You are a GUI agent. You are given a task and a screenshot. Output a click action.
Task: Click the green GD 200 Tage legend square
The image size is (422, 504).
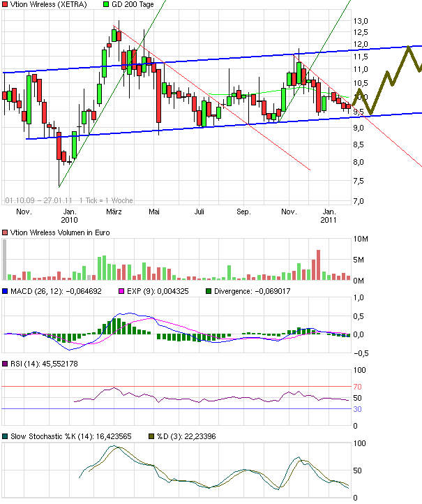[x=106, y=4]
